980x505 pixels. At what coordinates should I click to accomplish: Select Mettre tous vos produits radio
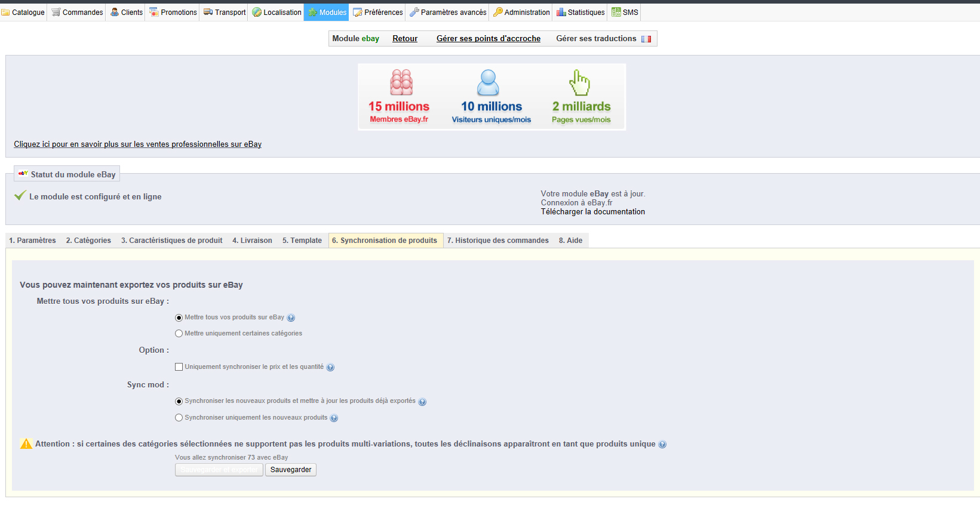point(179,318)
